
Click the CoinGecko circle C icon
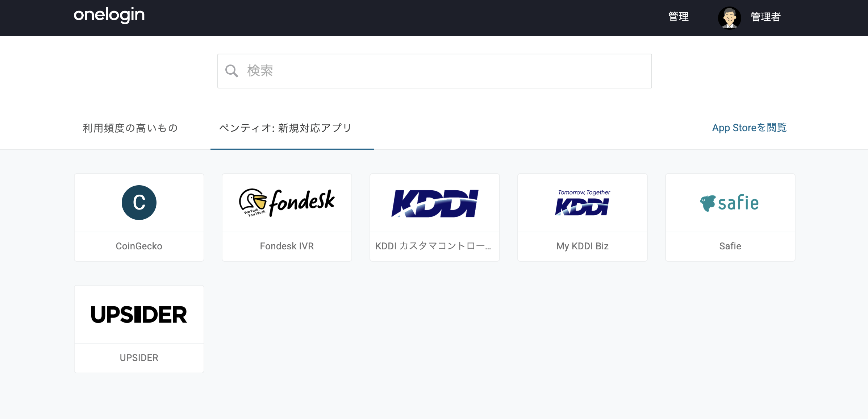139,203
